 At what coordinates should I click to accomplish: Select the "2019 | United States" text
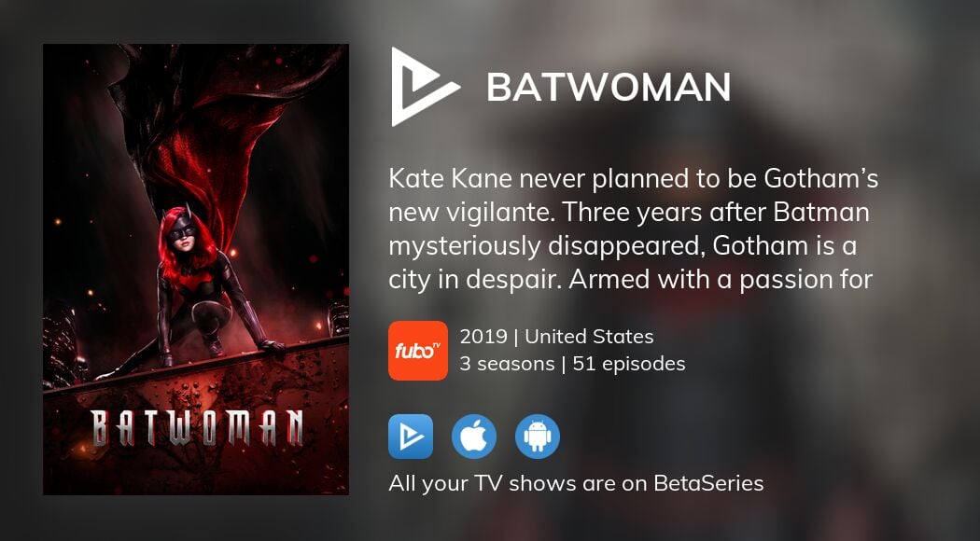click(x=557, y=337)
